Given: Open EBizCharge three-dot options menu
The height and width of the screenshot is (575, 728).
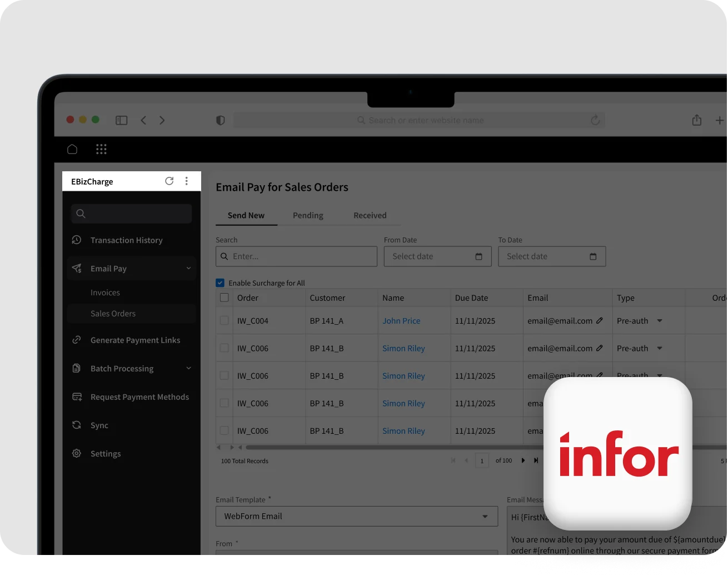Looking at the screenshot, I should (x=187, y=181).
